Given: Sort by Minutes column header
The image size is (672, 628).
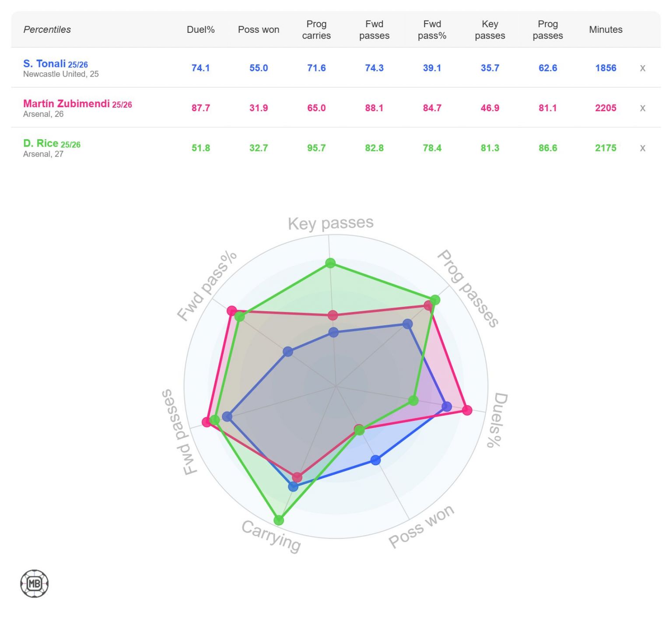Looking at the screenshot, I should pos(605,29).
